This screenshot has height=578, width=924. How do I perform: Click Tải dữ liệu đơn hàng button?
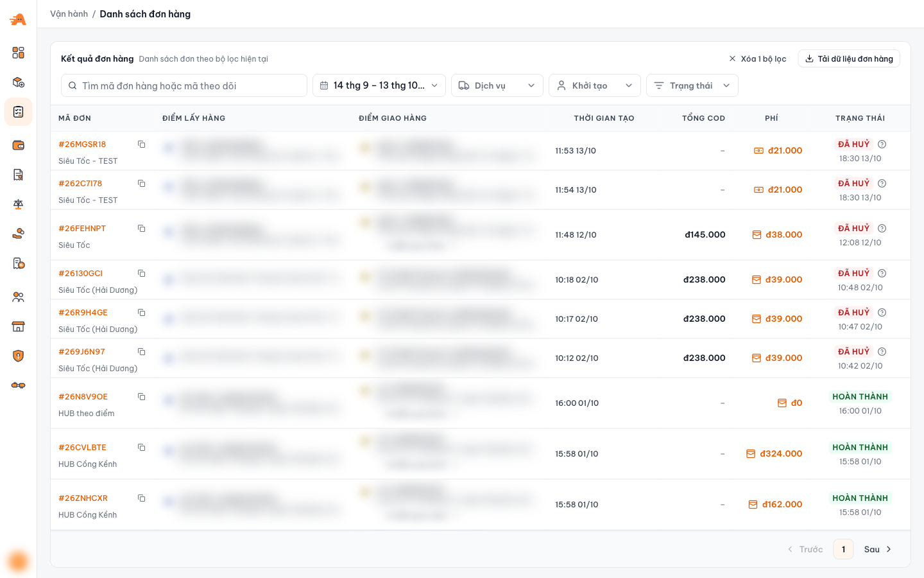tap(849, 58)
